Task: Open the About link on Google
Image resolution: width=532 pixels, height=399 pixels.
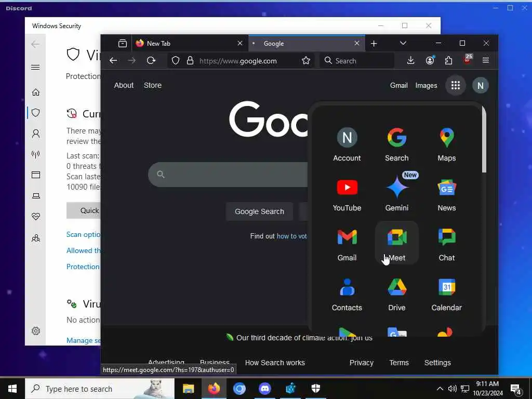Action: (124, 85)
